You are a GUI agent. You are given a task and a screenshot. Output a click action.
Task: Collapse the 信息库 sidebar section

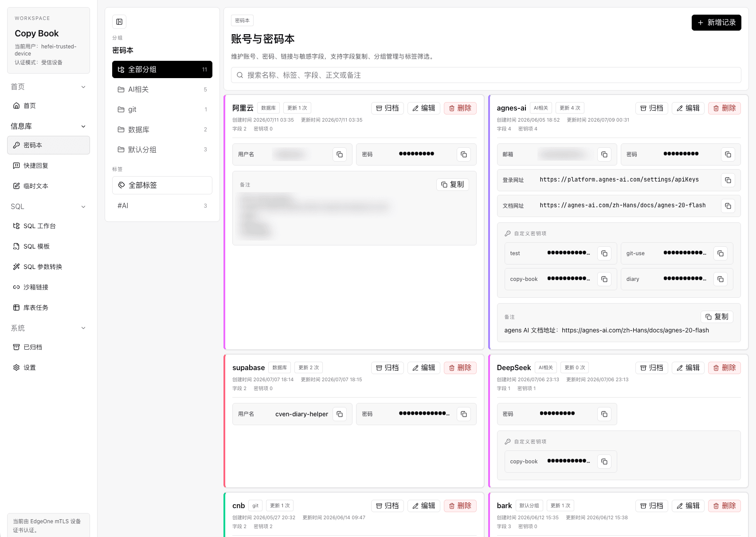click(48, 126)
